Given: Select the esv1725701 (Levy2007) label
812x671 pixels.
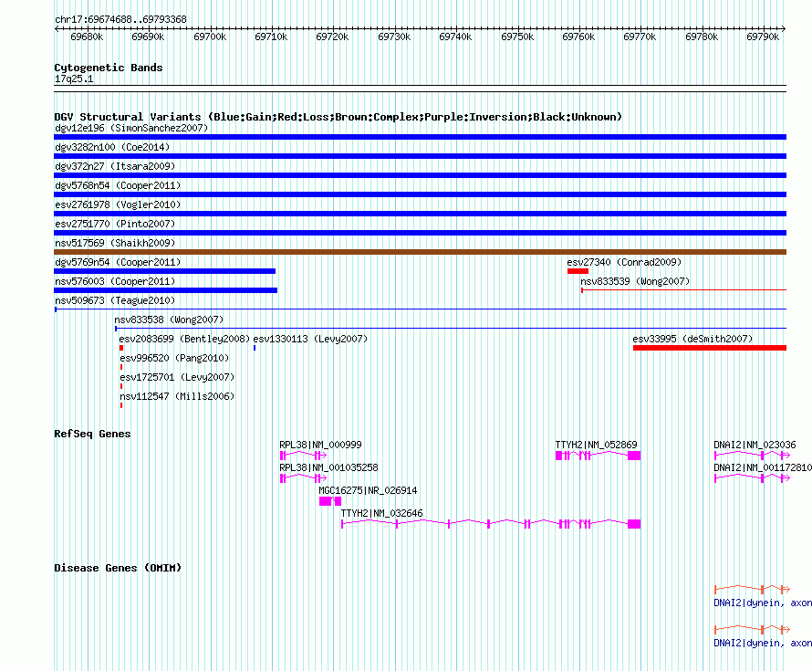Looking at the screenshot, I should tap(177, 377).
